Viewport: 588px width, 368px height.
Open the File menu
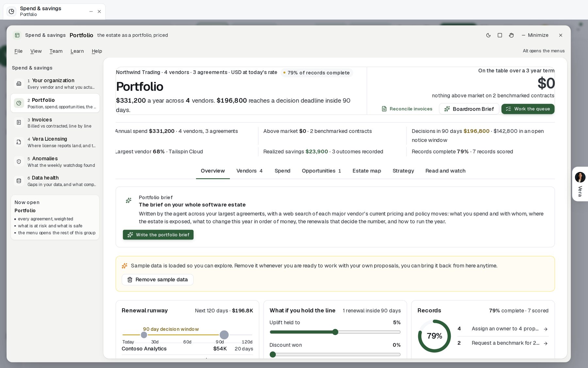coord(18,51)
